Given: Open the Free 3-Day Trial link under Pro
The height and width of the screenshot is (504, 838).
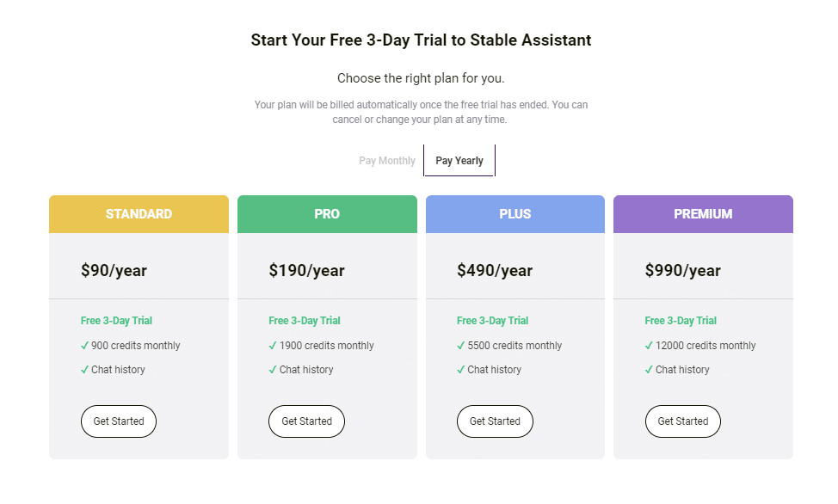Looking at the screenshot, I should click(304, 320).
